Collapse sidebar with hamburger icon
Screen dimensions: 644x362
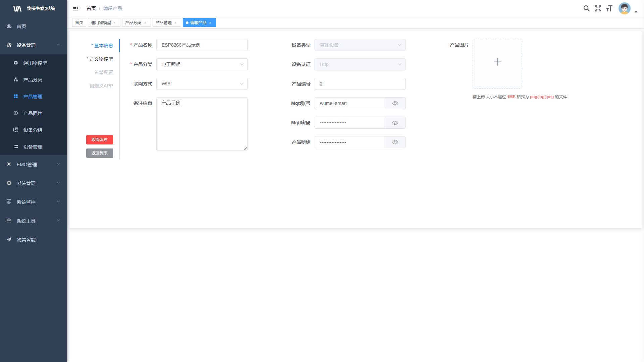coord(75,8)
